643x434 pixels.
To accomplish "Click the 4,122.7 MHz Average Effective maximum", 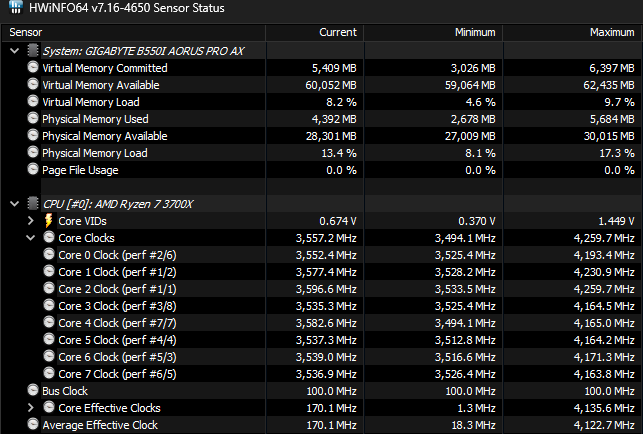I will [604, 425].
